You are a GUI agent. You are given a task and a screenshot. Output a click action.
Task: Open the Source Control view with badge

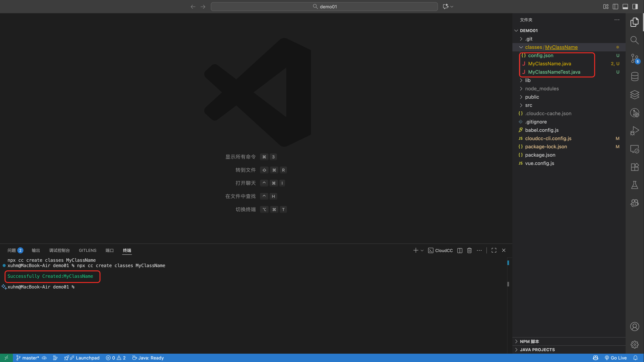pos(634,58)
